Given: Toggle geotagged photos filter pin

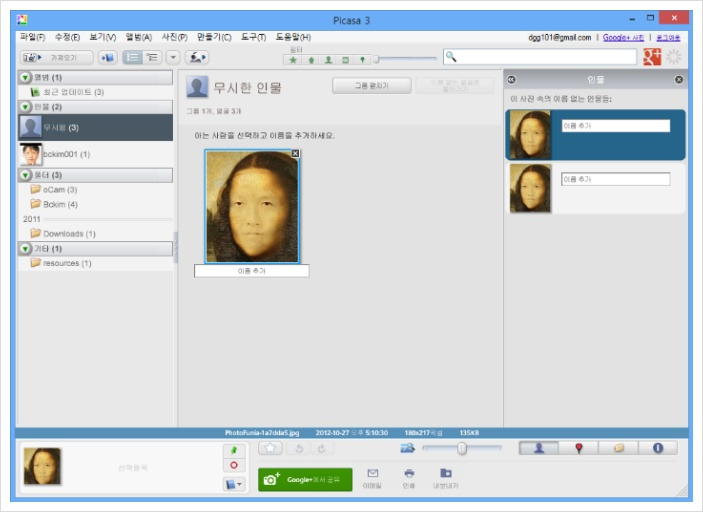Looking at the screenshot, I should (362, 60).
